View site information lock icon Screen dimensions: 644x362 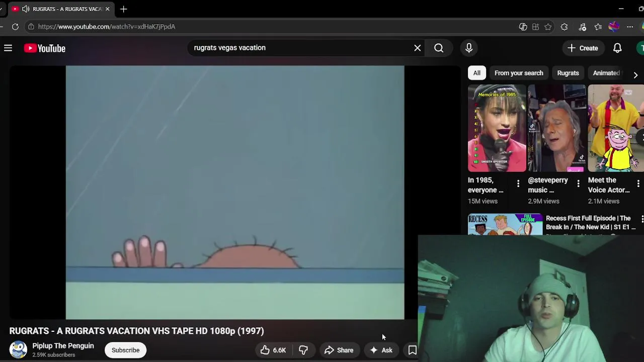[31, 27]
